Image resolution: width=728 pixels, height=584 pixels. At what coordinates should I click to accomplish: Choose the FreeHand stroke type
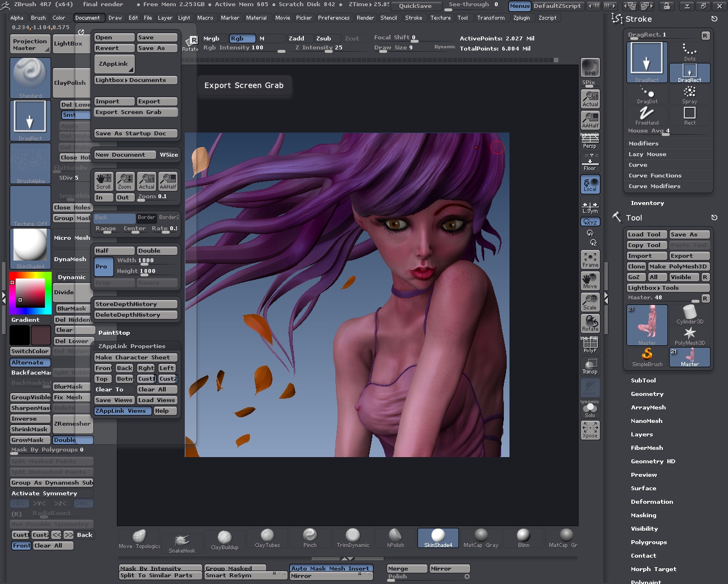click(647, 116)
